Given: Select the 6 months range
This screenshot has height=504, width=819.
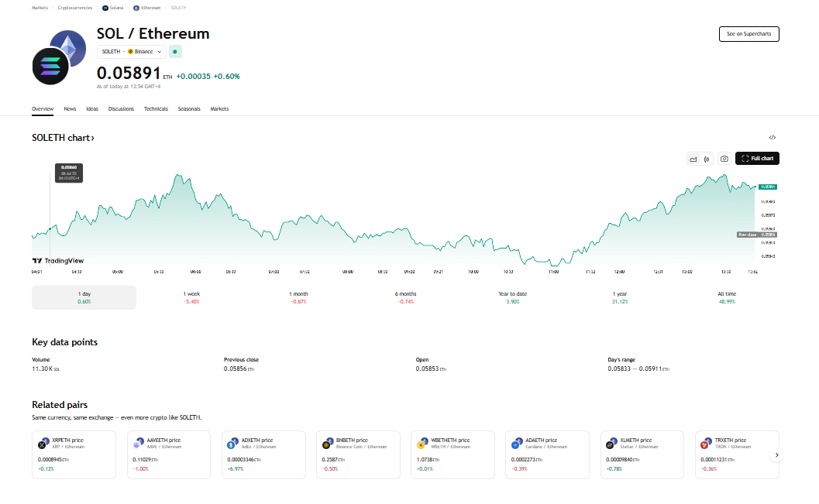Looking at the screenshot, I should [406, 297].
